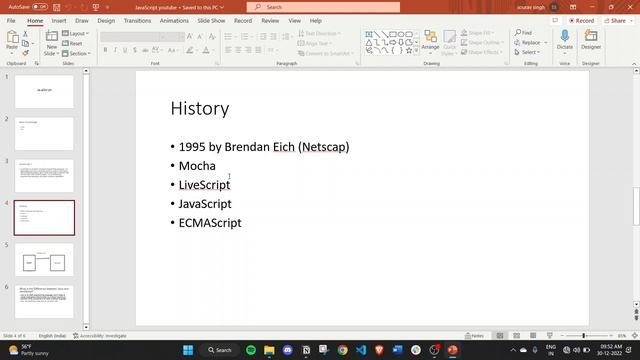Select slide 3 thumbnail
640x360 pixels.
tap(44, 176)
